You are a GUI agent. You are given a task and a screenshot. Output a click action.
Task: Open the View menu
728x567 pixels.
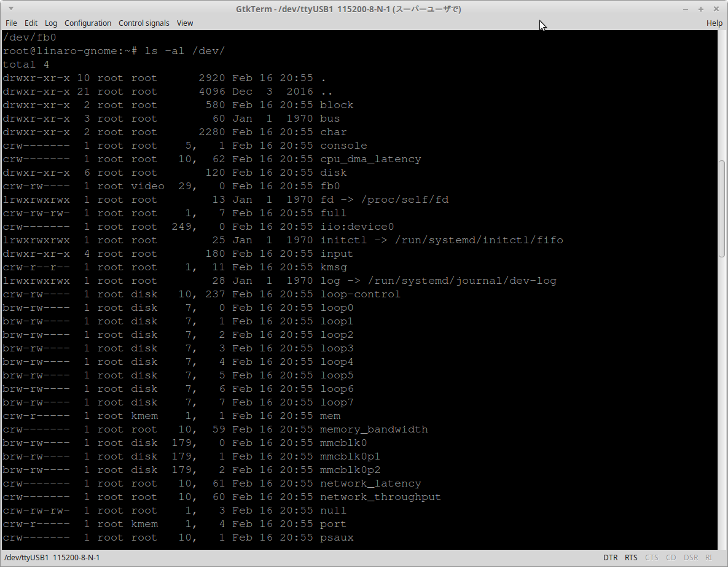tap(184, 23)
